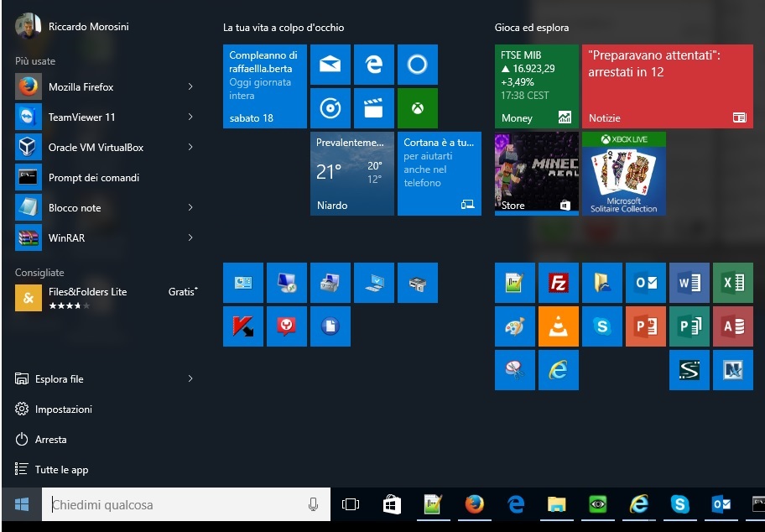This screenshot has height=532, width=765.
Task: Open Prompt dei comandi from the list
Action: 107,178
